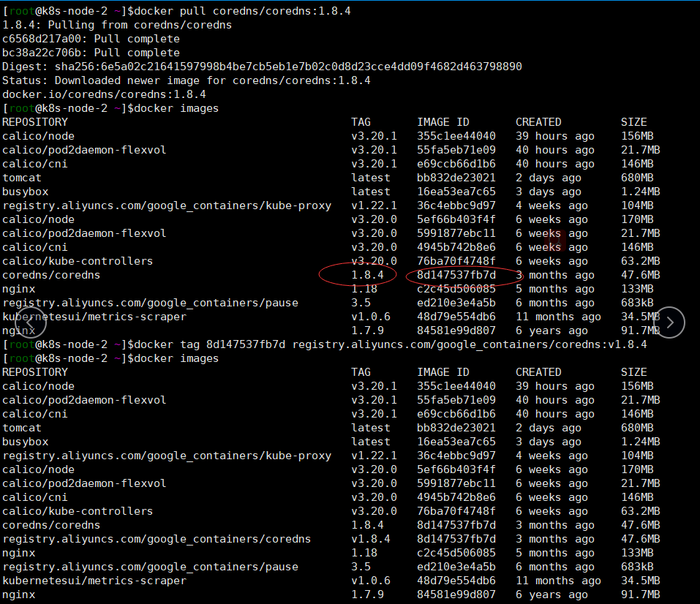Click ID 355c1ee44040 in first images listing
The width and height of the screenshot is (700, 604).
click(456, 136)
